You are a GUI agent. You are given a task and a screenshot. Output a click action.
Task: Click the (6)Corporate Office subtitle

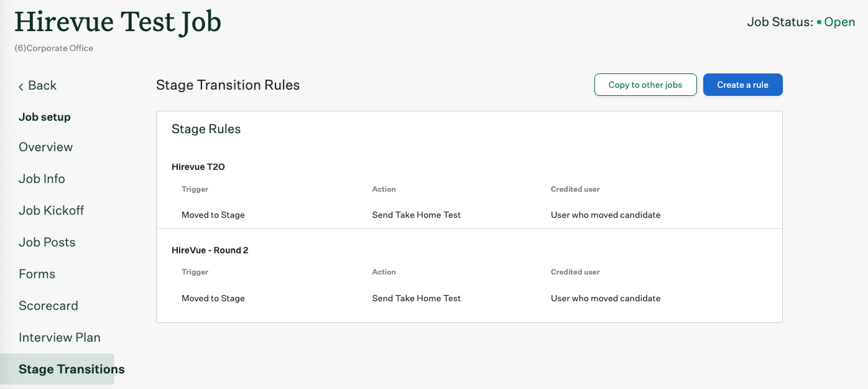pyautogui.click(x=53, y=48)
